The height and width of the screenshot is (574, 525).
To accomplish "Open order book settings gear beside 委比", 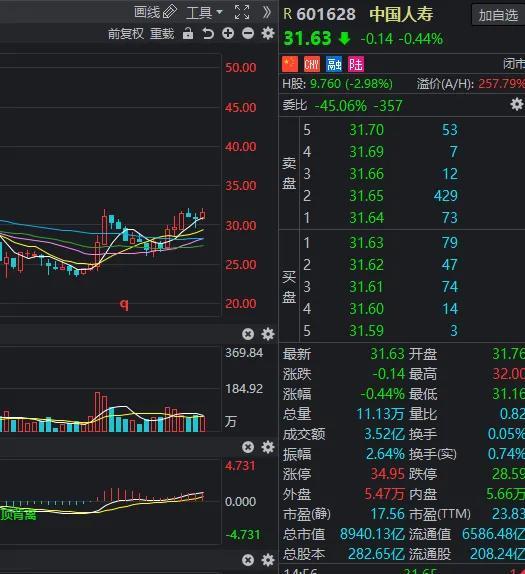I will (517, 105).
